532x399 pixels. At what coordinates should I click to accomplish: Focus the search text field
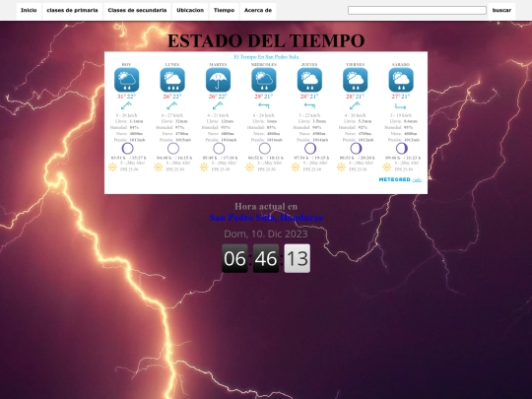point(417,11)
